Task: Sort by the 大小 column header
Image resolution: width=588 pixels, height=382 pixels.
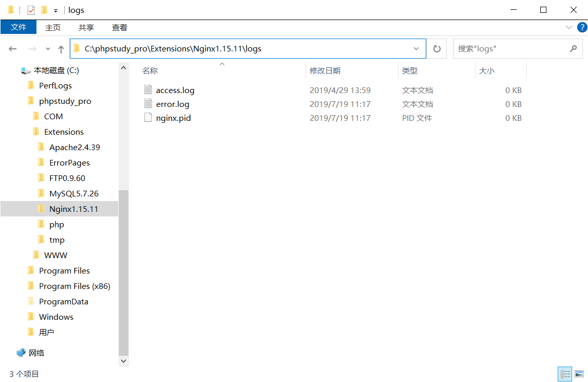Action: pyautogui.click(x=501, y=70)
